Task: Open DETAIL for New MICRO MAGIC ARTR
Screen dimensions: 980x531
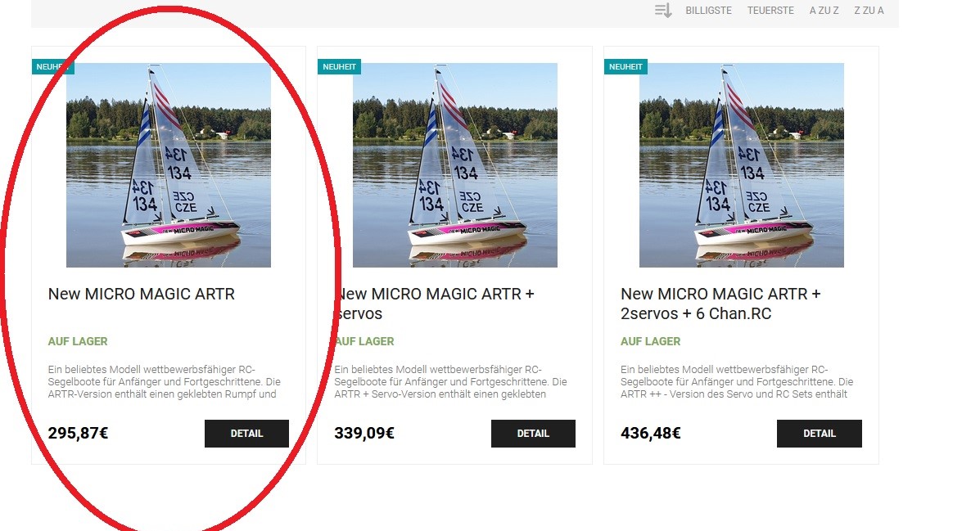Action: pyautogui.click(x=246, y=433)
